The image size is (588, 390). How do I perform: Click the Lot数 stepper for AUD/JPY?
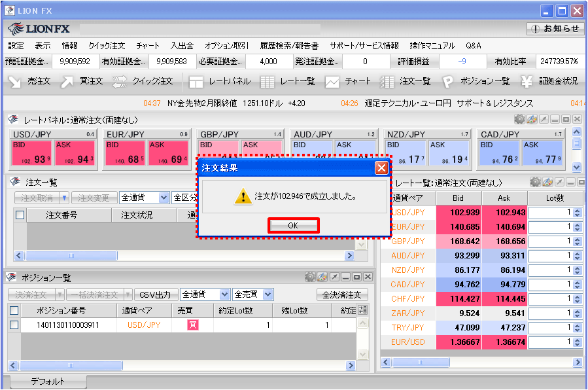pos(577,256)
